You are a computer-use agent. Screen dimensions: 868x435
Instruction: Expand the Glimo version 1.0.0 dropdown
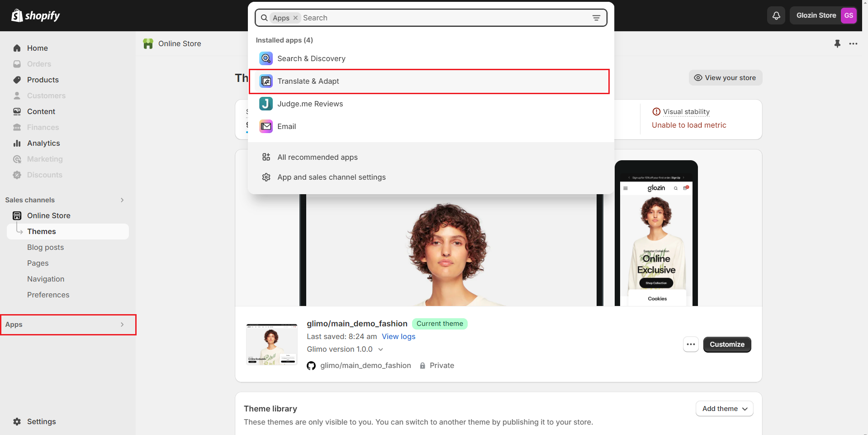[x=380, y=349]
